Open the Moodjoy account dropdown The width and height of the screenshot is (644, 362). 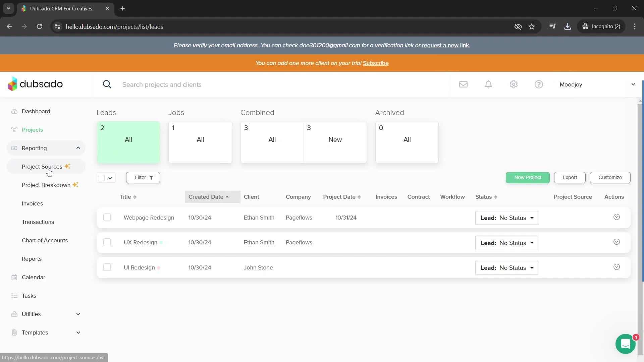click(597, 84)
